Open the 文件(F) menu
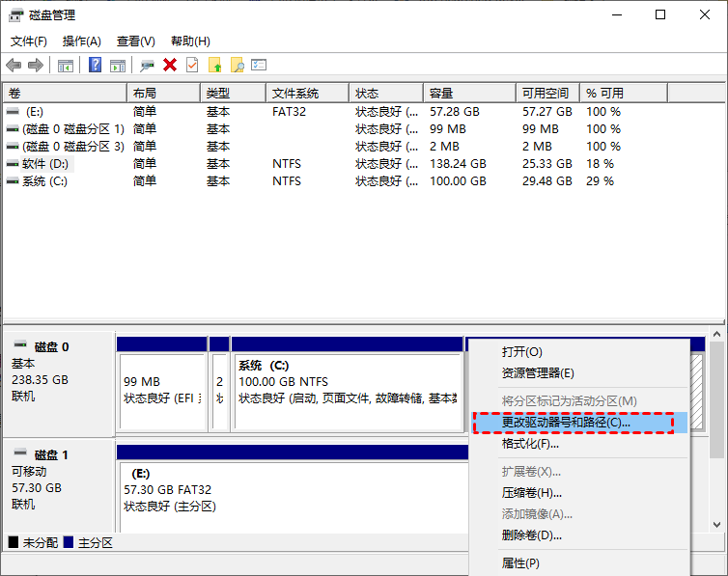This screenshot has width=728, height=576. [29, 41]
